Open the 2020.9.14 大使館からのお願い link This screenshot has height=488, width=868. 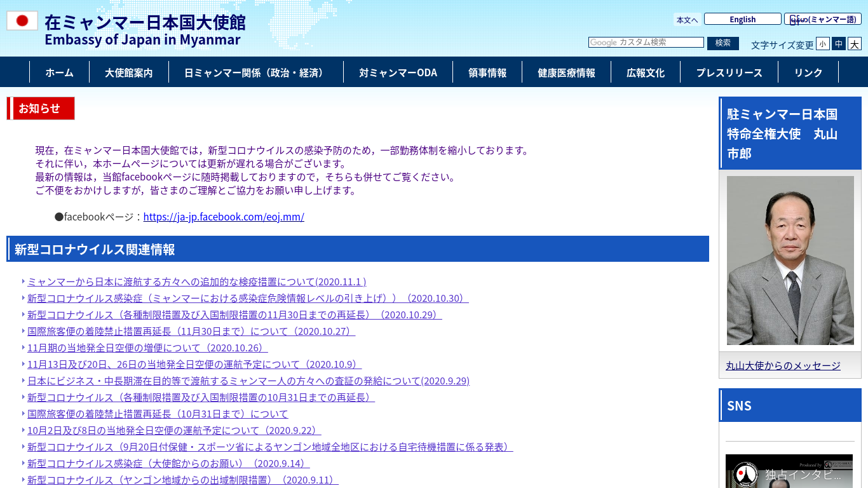coord(168,463)
